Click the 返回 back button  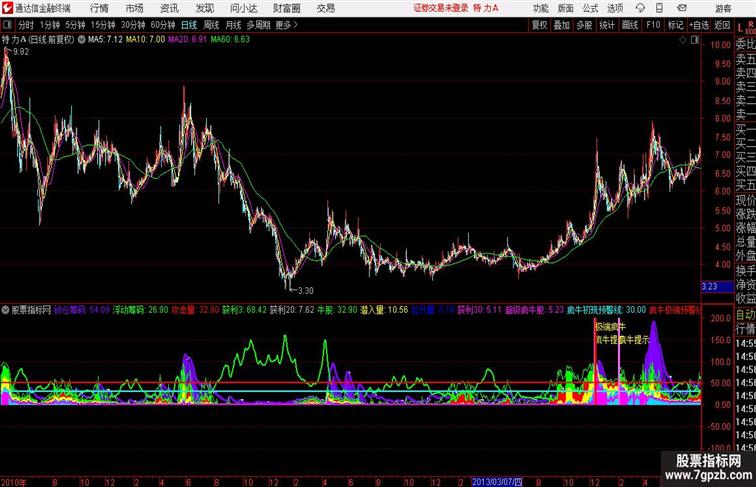click(722, 25)
